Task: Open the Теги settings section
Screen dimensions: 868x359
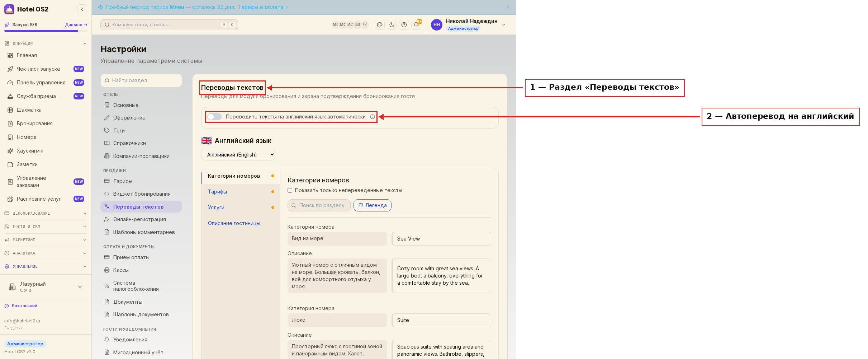Action: coord(141,131)
